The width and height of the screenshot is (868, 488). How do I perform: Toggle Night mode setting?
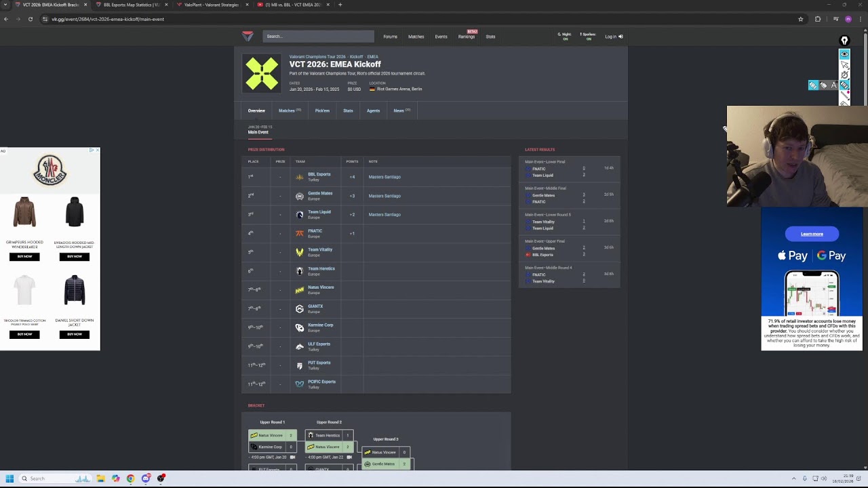point(564,37)
